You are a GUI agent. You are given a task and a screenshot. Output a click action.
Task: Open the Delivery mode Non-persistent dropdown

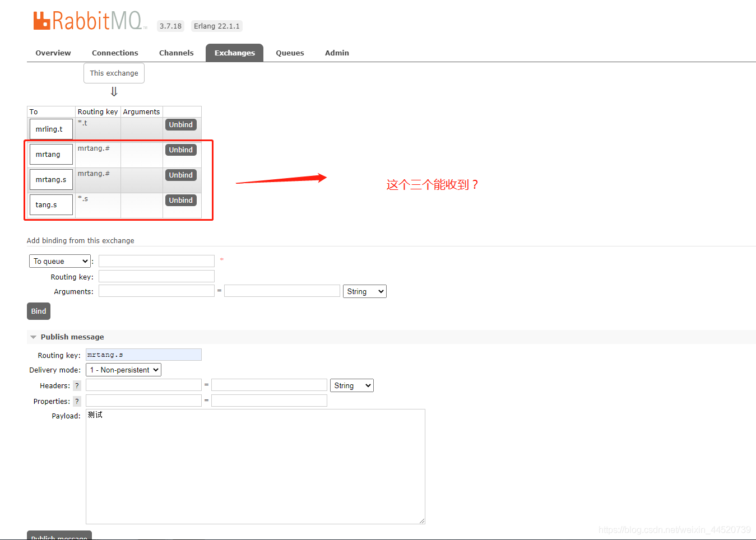tap(123, 370)
